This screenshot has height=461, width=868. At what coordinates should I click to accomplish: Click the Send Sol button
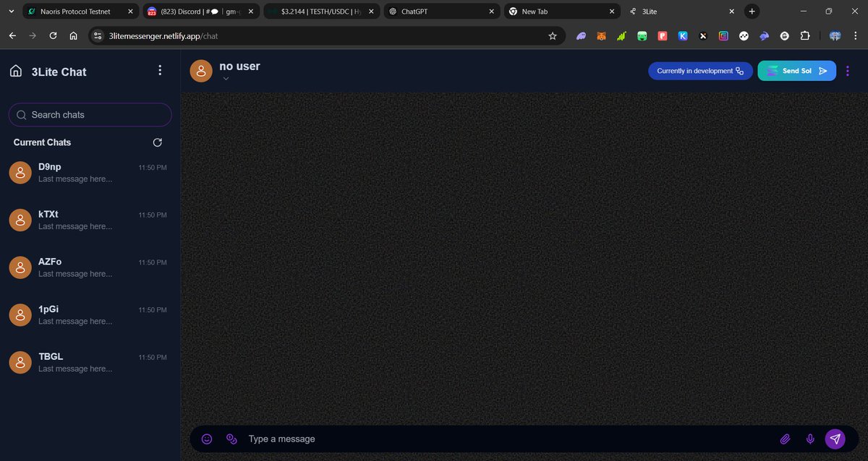pos(796,71)
